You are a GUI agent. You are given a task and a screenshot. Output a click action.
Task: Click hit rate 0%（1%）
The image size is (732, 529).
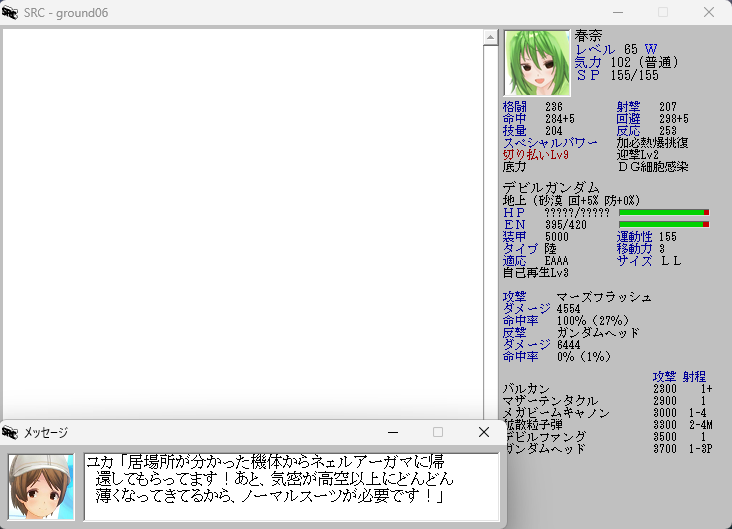(x=584, y=357)
